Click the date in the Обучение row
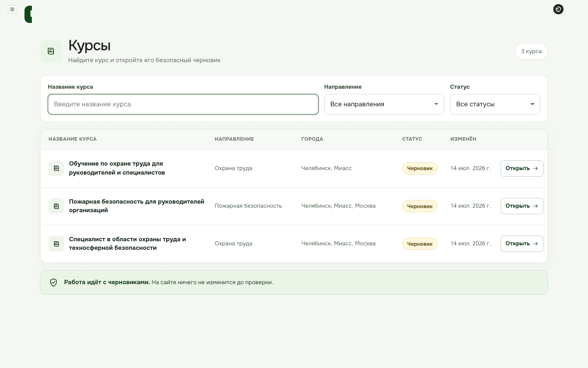 click(470, 168)
